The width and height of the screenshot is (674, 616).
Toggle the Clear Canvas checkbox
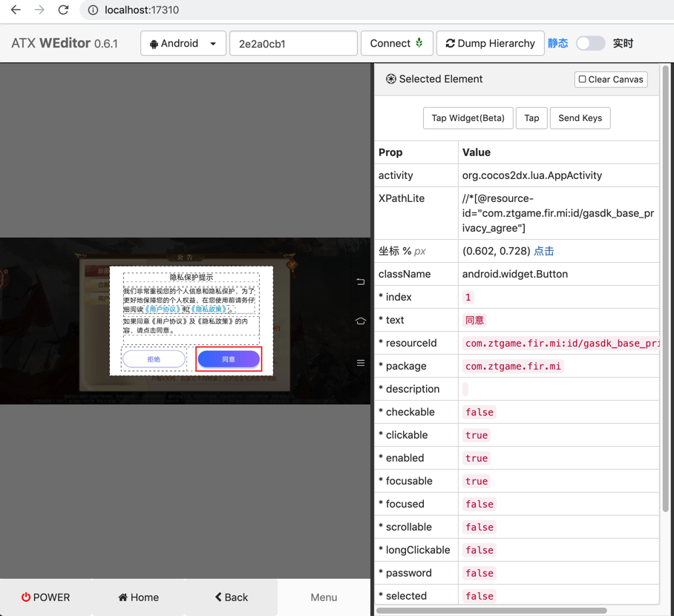582,79
